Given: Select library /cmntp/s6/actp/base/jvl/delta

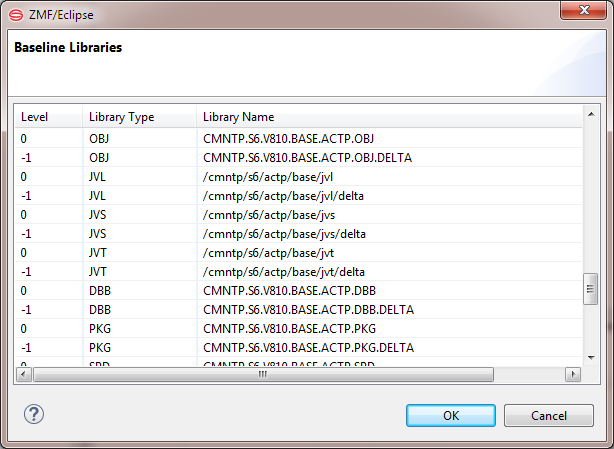Looking at the screenshot, I should [298, 196].
